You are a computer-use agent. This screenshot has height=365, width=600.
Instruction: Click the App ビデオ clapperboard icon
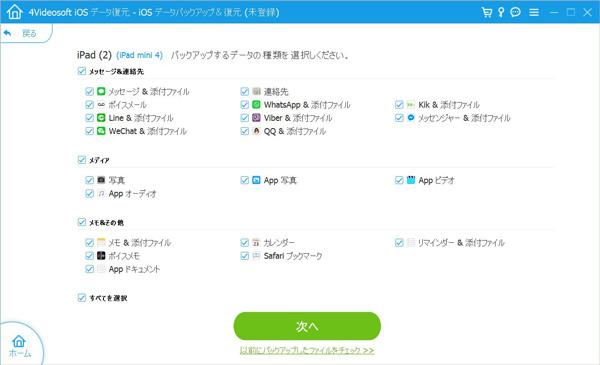[411, 180]
